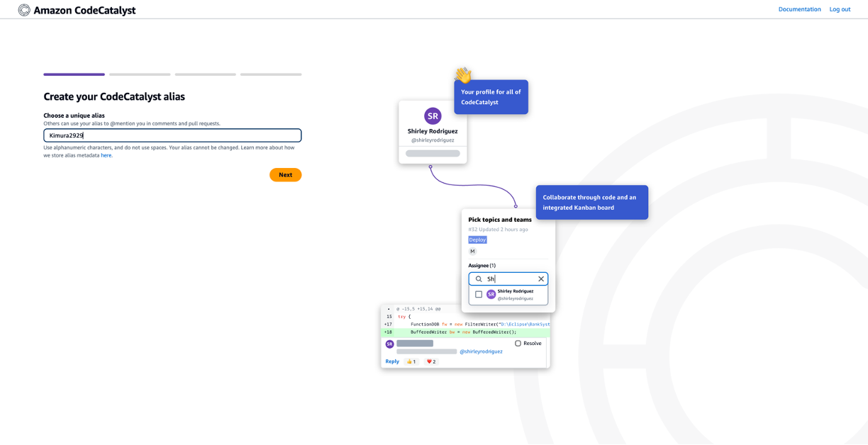Clear the assignee search using the X icon
868x445 pixels.
point(540,278)
